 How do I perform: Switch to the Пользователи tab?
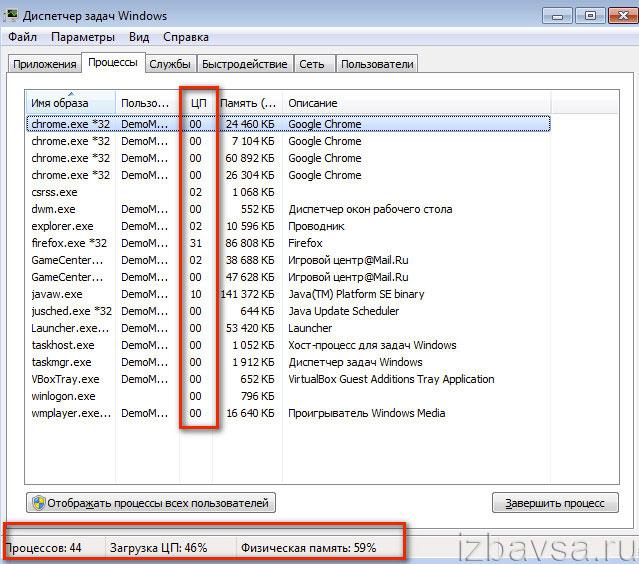point(376,64)
